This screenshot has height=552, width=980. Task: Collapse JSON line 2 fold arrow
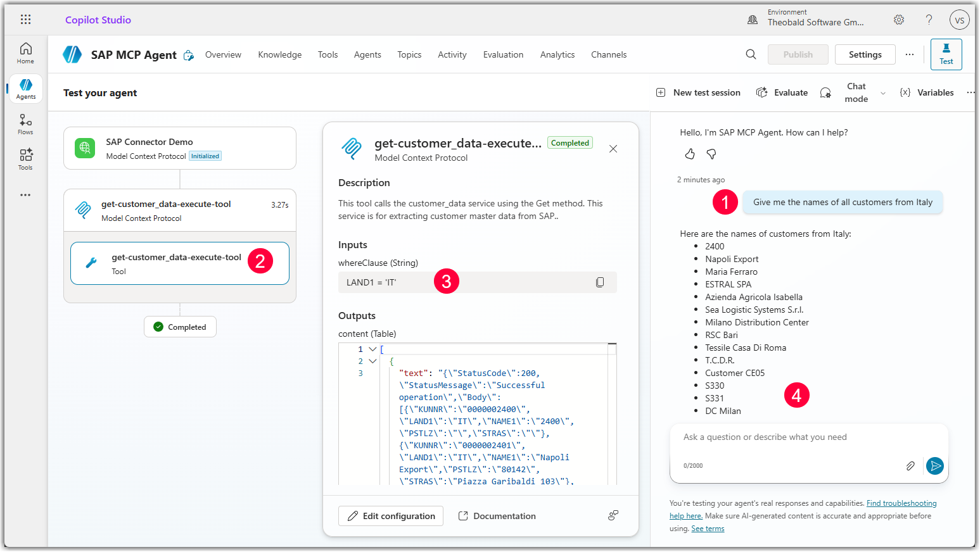[373, 361]
